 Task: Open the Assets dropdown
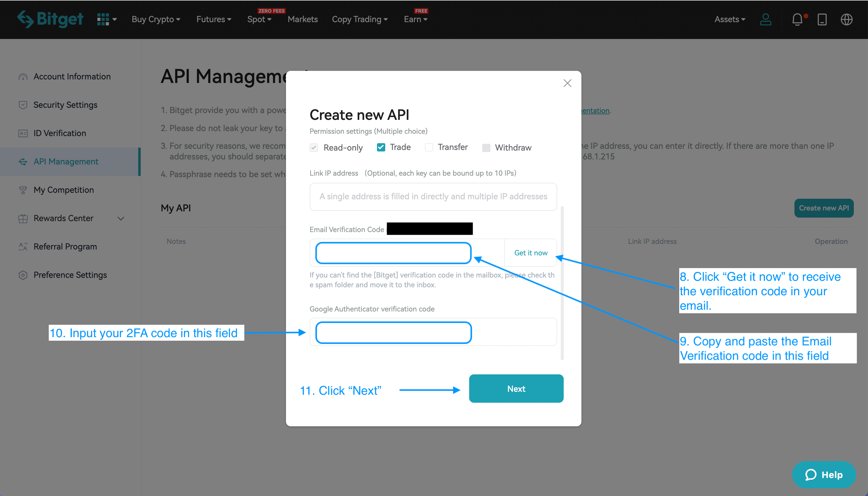pyautogui.click(x=730, y=19)
